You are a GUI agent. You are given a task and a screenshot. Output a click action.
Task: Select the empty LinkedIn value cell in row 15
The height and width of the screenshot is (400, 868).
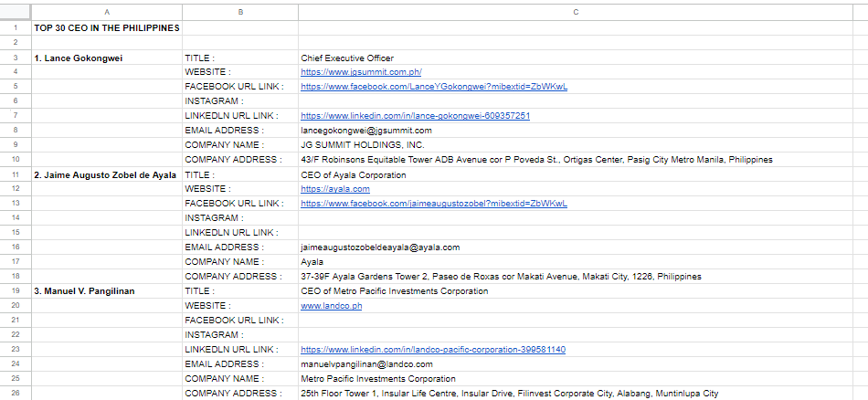576,232
